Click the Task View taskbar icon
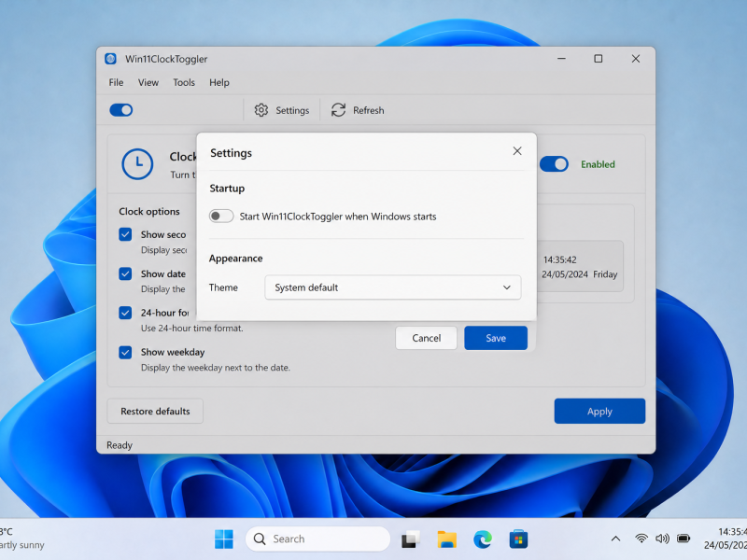This screenshot has height=560, width=747. [x=410, y=539]
